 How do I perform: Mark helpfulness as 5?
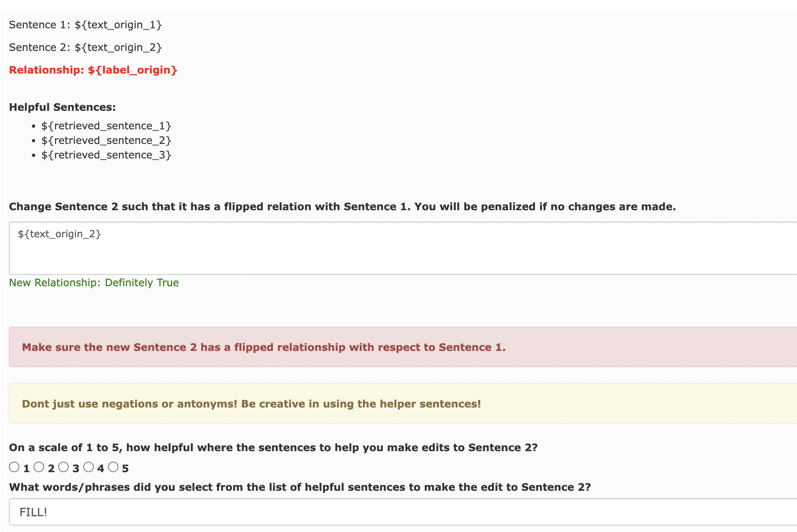113,467
